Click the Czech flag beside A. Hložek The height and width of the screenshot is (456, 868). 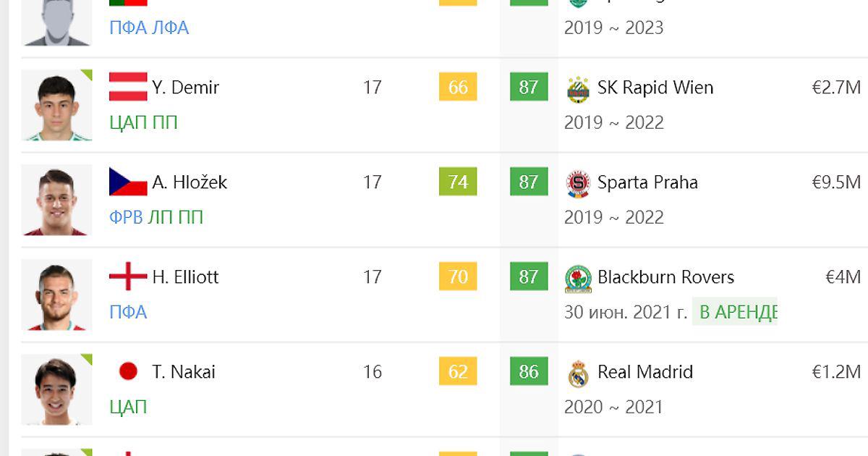click(x=128, y=182)
